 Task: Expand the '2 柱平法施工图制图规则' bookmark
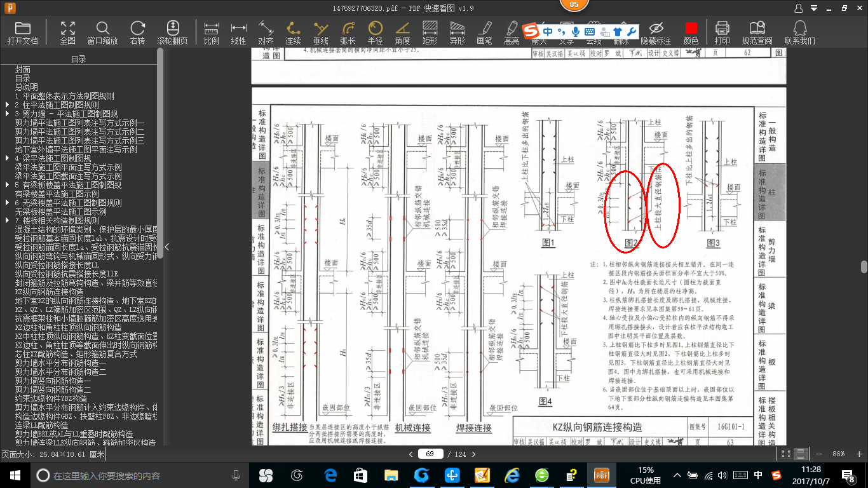tap(7, 105)
